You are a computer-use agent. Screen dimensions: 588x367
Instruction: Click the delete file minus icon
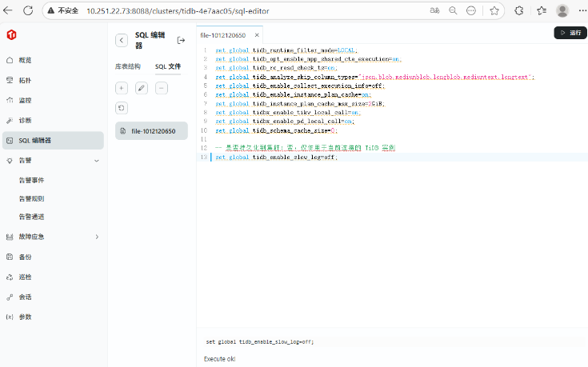coord(162,88)
